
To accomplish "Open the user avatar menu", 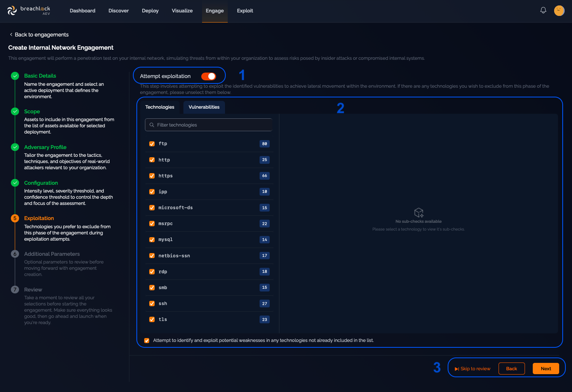I will click(559, 10).
